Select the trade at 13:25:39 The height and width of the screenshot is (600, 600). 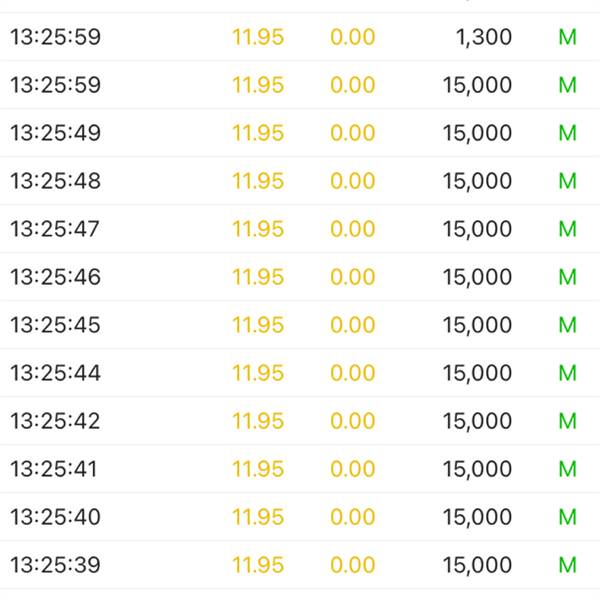tap(300, 565)
